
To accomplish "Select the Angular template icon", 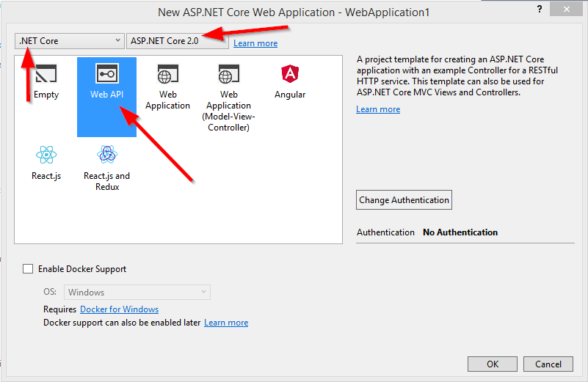I will (289, 76).
